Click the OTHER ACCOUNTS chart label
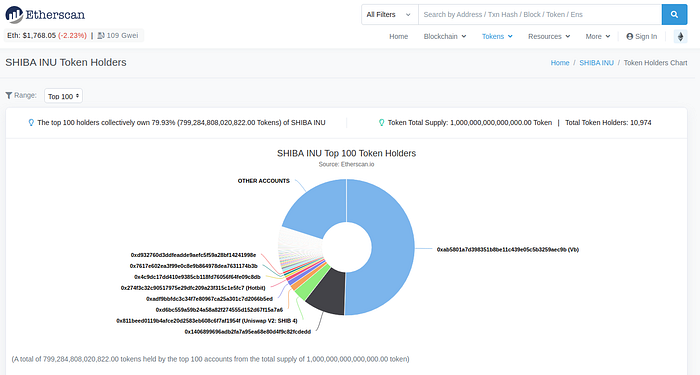 (263, 181)
